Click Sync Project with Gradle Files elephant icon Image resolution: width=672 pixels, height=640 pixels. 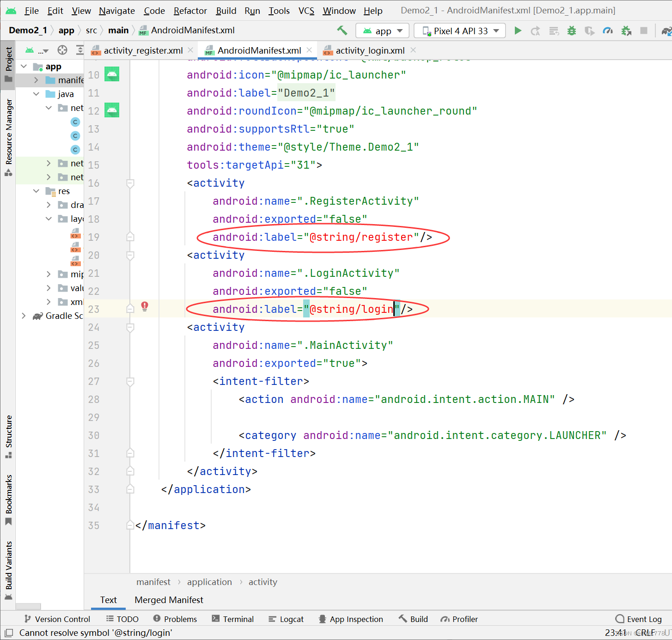pyautogui.click(x=667, y=31)
